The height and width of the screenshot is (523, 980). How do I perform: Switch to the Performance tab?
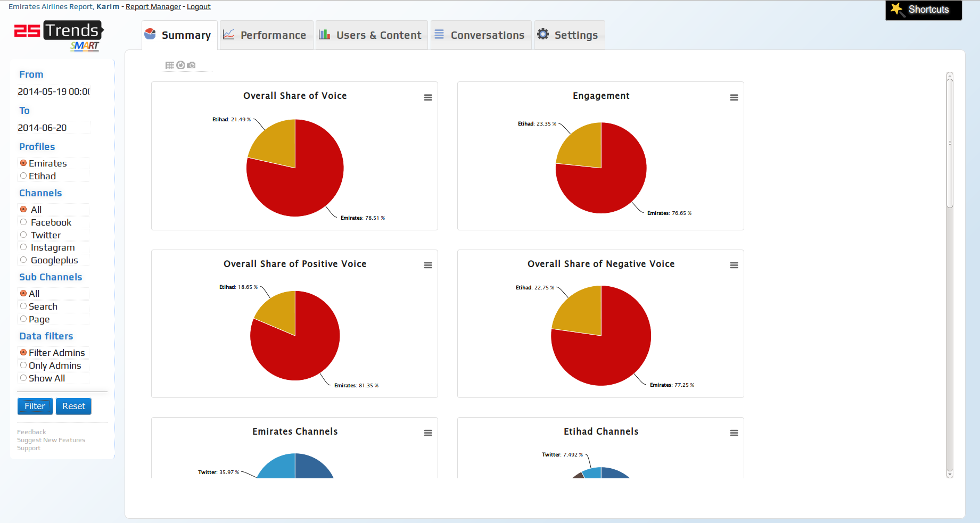pyautogui.click(x=266, y=35)
